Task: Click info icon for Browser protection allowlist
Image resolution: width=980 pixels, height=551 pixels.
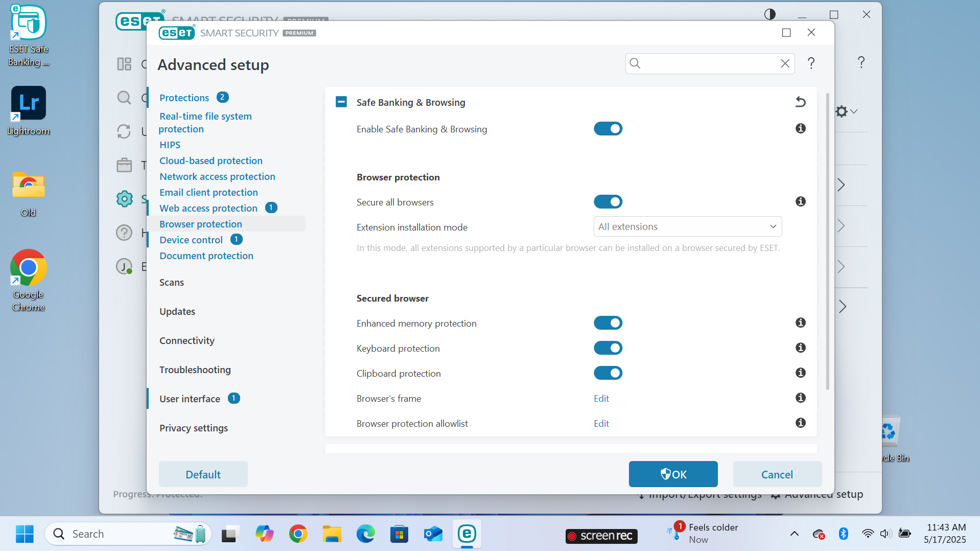Action: pos(800,423)
